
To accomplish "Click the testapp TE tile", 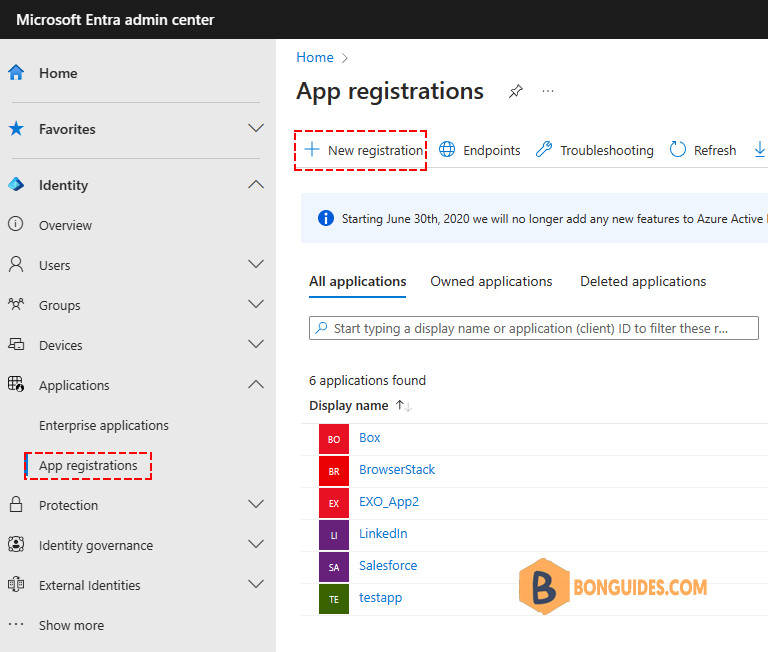I will point(334,599).
